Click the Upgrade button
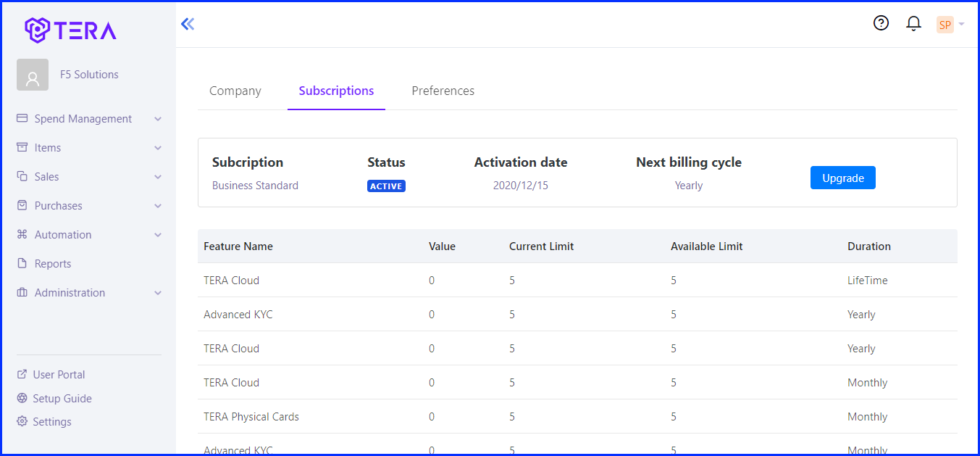 tap(843, 178)
